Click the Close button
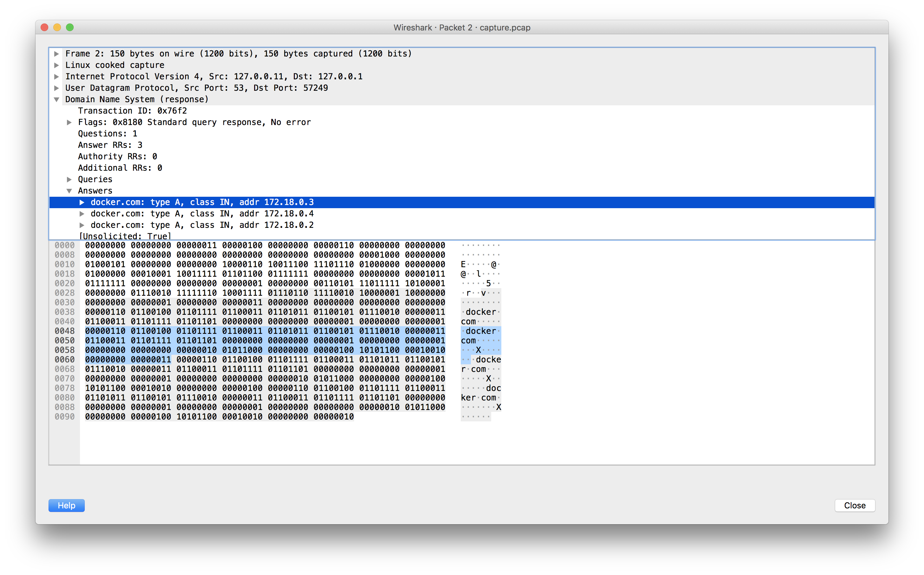This screenshot has width=924, height=575. point(855,506)
